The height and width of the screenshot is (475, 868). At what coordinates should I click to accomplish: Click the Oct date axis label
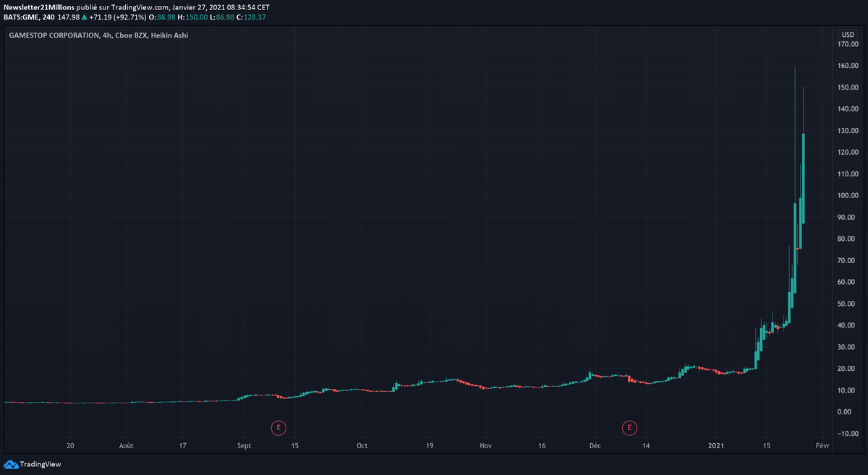coord(362,446)
